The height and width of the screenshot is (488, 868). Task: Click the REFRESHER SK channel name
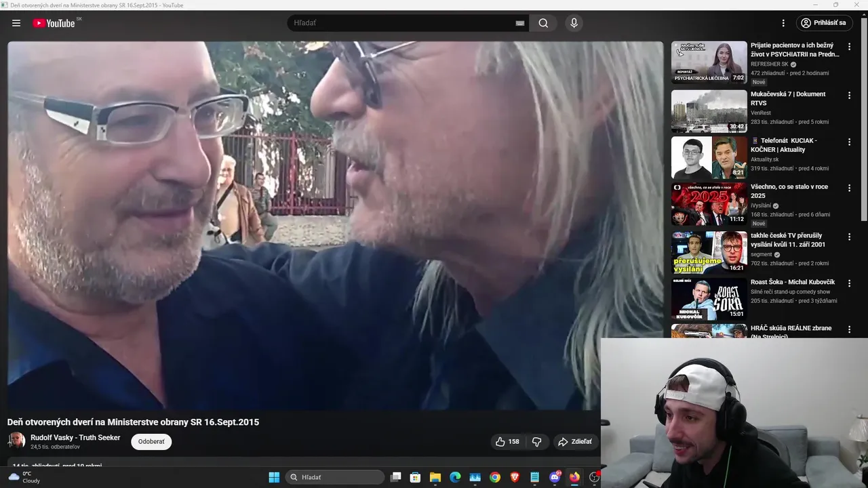click(770, 64)
